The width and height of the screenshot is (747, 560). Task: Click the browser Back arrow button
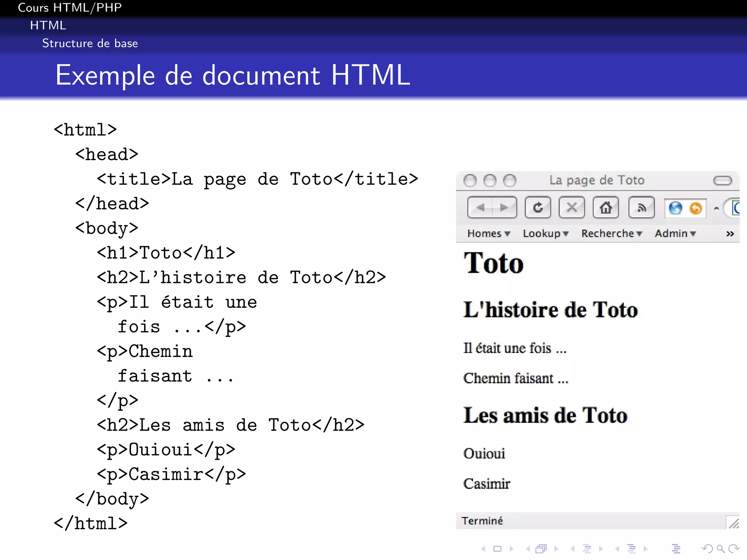[x=480, y=207]
